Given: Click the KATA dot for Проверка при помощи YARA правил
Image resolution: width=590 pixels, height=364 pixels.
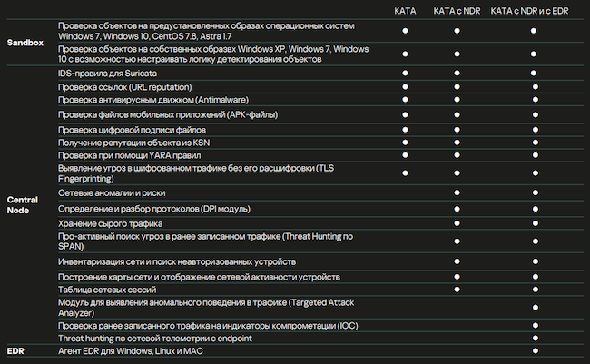Looking at the screenshot, I should [x=405, y=155].
